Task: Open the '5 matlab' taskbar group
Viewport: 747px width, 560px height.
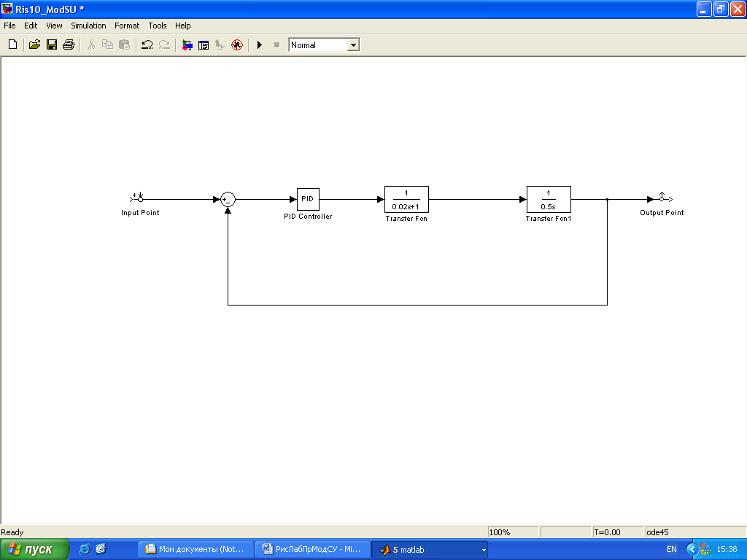Action: [429, 550]
